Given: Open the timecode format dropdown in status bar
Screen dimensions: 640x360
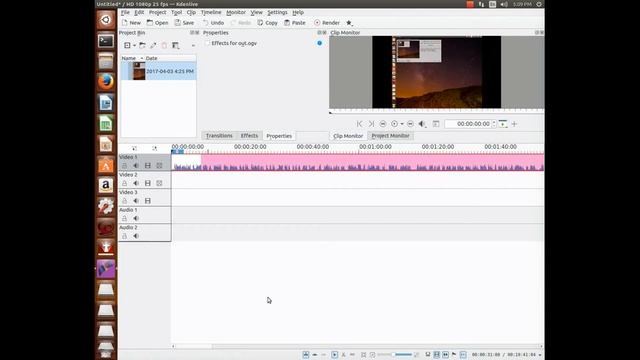Looking at the screenshot, I should (x=540, y=355).
